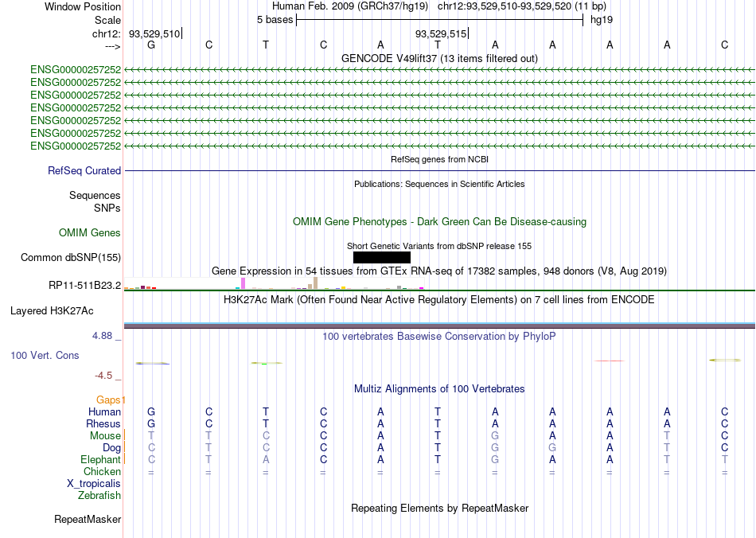The image size is (756, 538).
Task: Open OMIM Gene Phenotypes track title
Action: 439,222
